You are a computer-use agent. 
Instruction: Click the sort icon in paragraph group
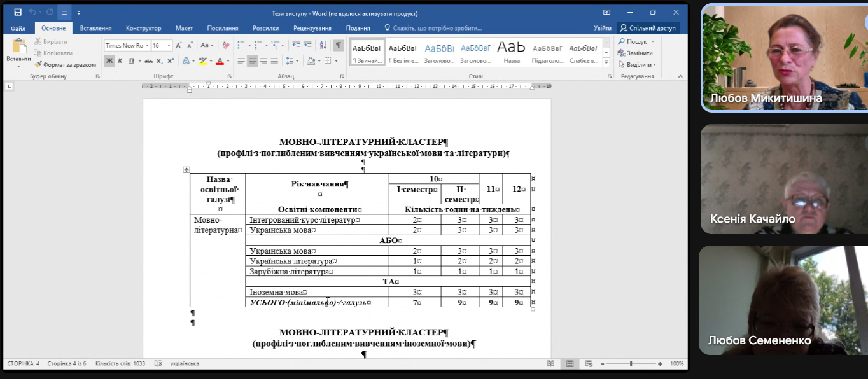pyautogui.click(x=323, y=45)
